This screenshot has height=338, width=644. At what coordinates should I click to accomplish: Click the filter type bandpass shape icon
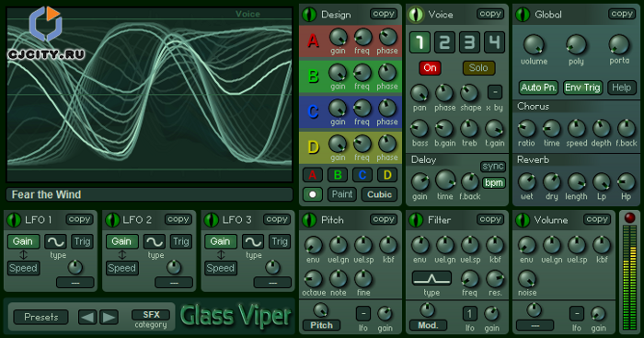[x=431, y=278]
